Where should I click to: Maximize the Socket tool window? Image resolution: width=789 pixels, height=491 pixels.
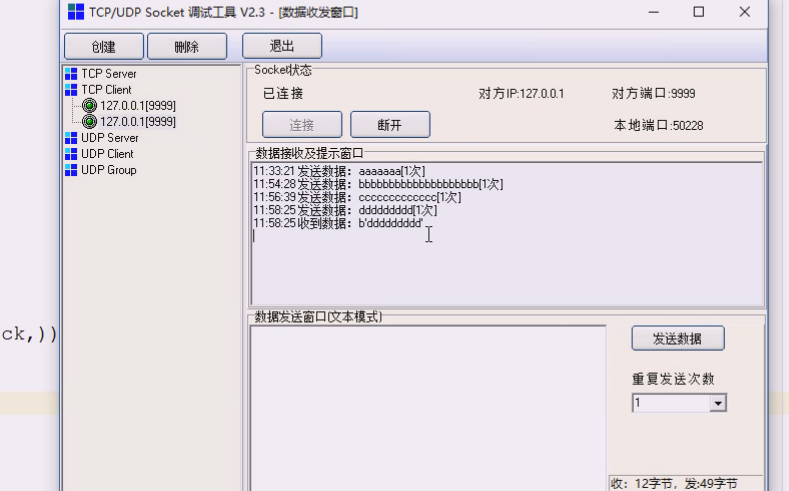(x=699, y=12)
